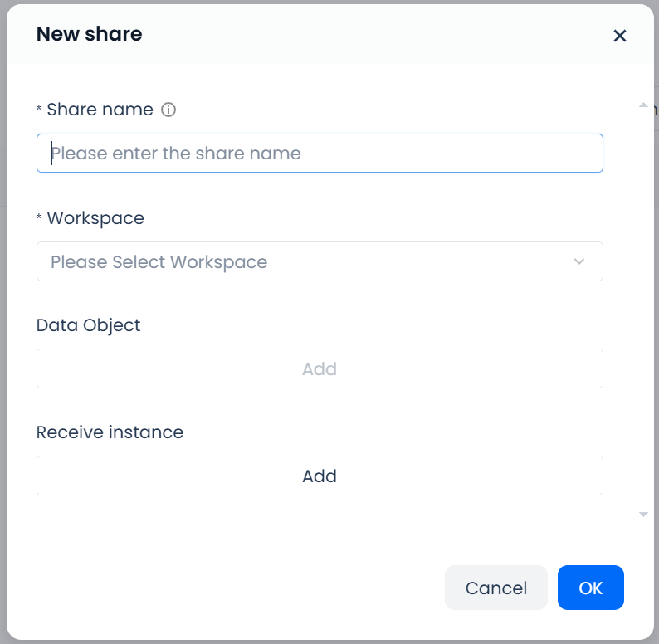Click the info icon beside Share name
The height and width of the screenshot is (644, 659).
coord(168,110)
